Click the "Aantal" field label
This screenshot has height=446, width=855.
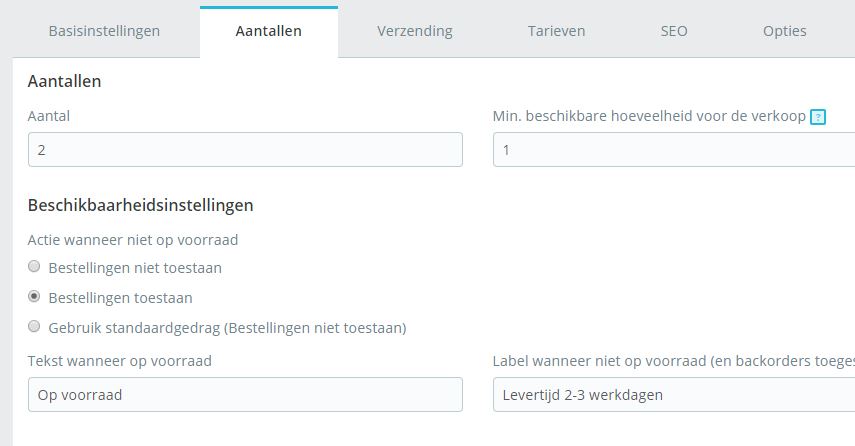(x=49, y=116)
